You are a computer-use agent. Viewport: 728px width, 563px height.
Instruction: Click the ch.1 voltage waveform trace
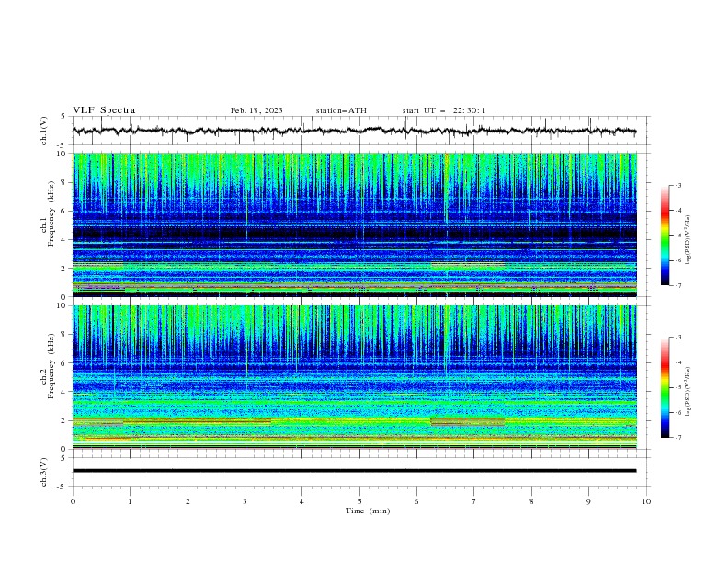(x=355, y=131)
